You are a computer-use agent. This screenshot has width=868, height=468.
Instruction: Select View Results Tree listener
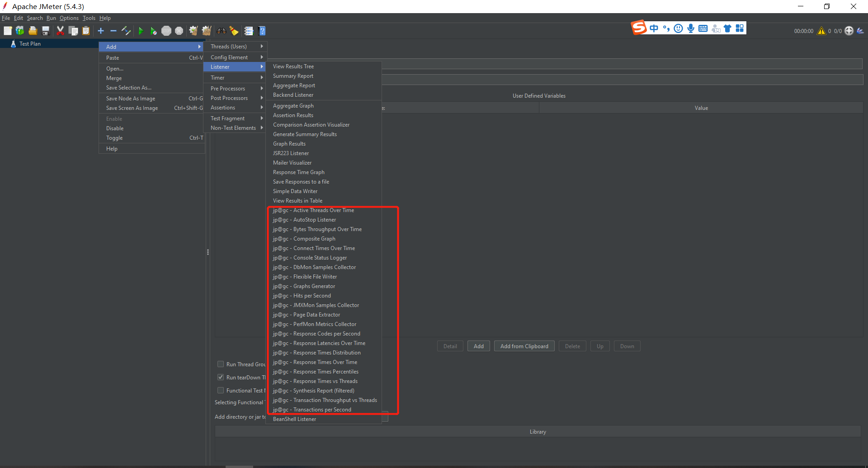(324, 66)
